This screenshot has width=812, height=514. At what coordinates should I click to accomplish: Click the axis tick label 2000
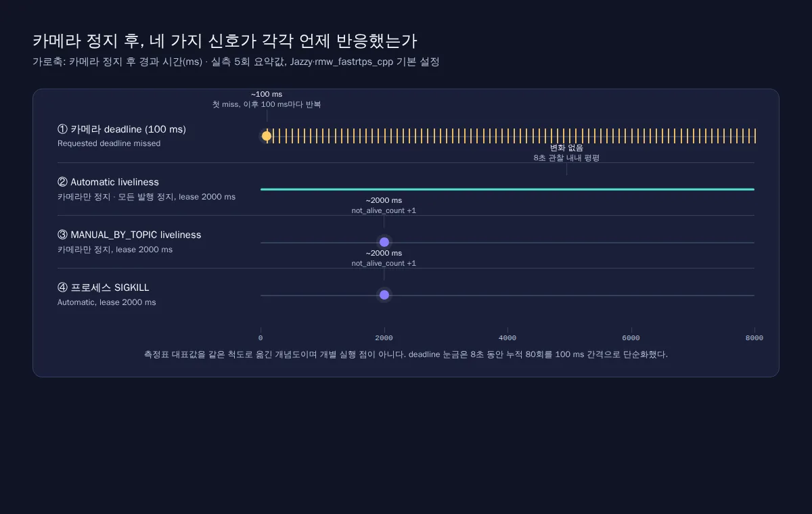pyautogui.click(x=384, y=337)
